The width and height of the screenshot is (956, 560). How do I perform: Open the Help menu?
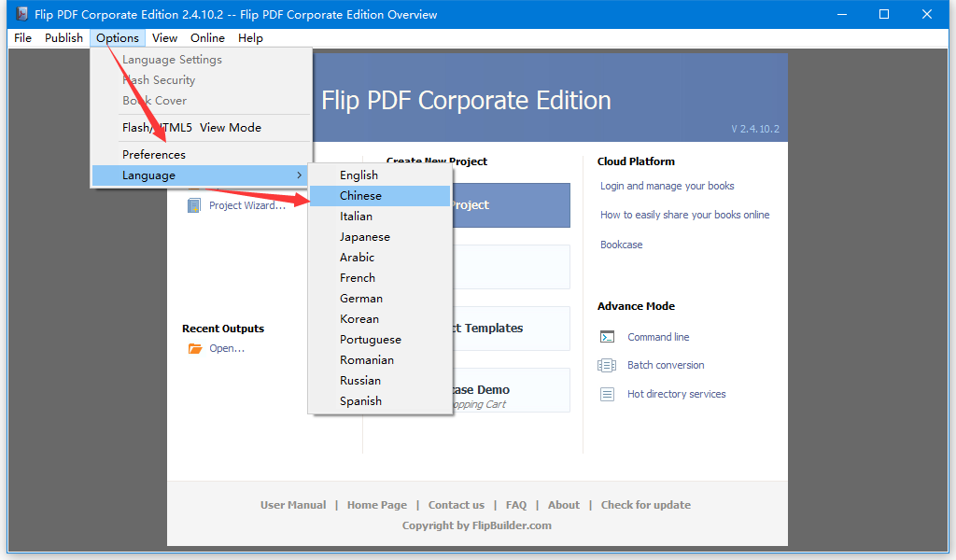pyautogui.click(x=250, y=38)
